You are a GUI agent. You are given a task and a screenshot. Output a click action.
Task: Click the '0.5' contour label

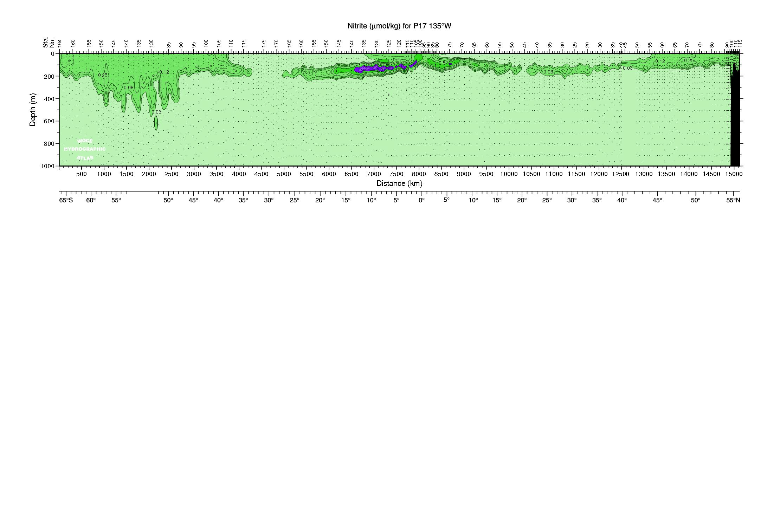pos(442,63)
